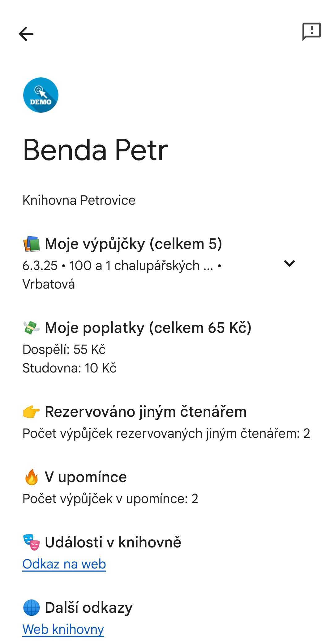Screen dimensions: 334x644
Task: Tap the pointing hand emoji icon
Action: (x=32, y=412)
